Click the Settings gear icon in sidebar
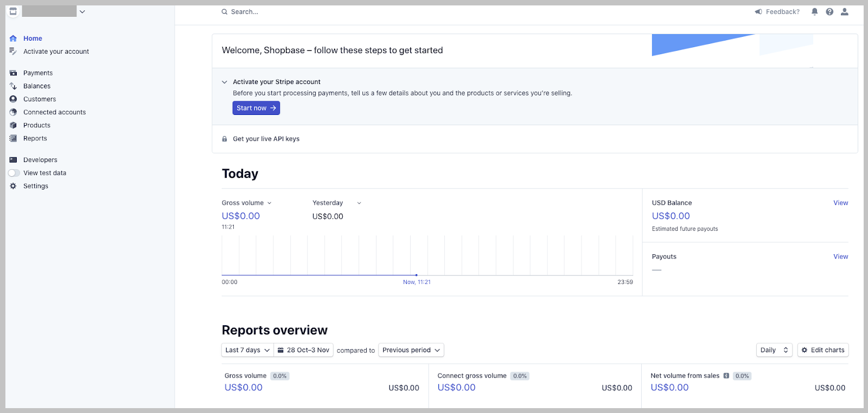This screenshot has width=868, height=413. [13, 186]
